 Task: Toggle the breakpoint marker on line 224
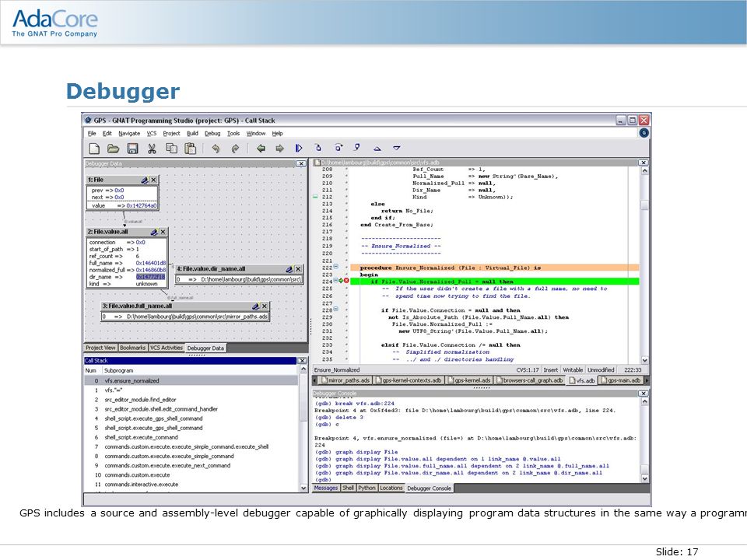coord(346,281)
